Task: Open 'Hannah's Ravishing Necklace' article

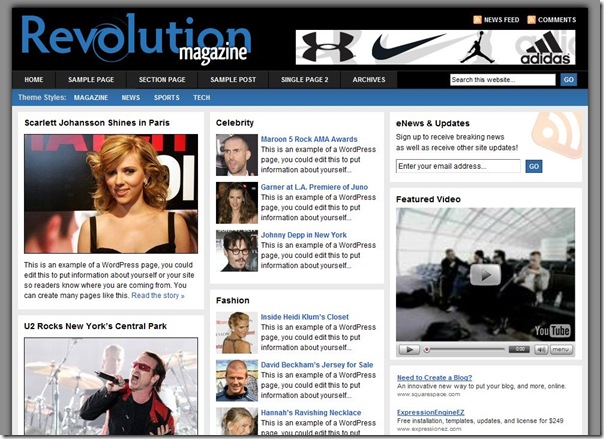Action: (x=311, y=413)
